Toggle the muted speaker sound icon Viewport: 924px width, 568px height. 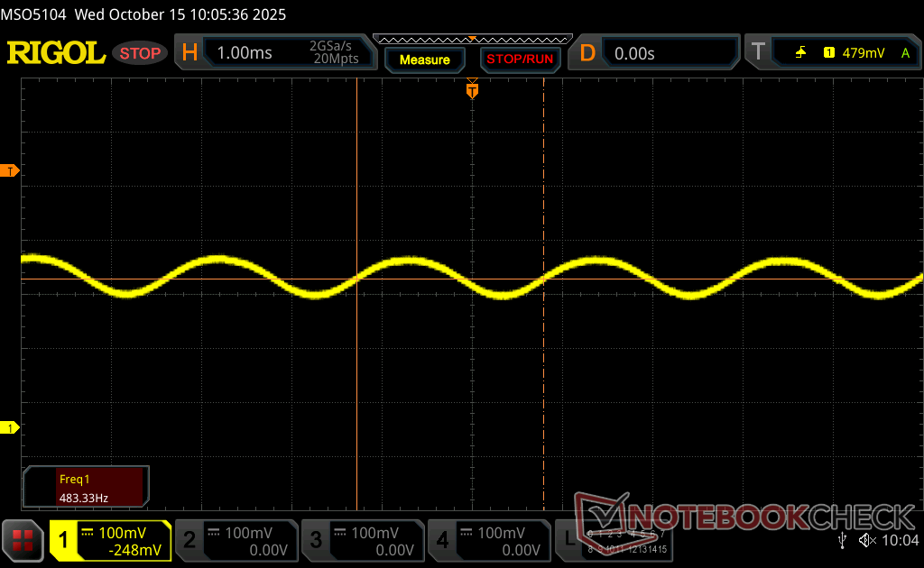click(x=868, y=540)
